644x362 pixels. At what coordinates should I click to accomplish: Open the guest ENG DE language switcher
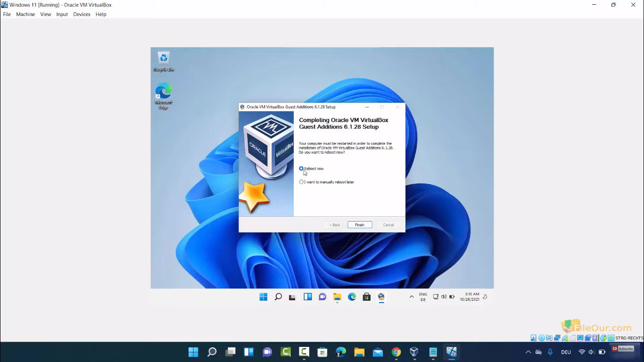click(x=423, y=297)
